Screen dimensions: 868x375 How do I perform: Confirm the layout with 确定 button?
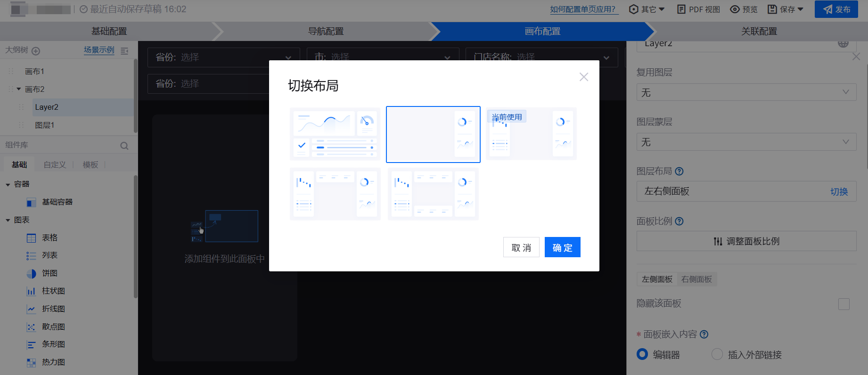562,247
